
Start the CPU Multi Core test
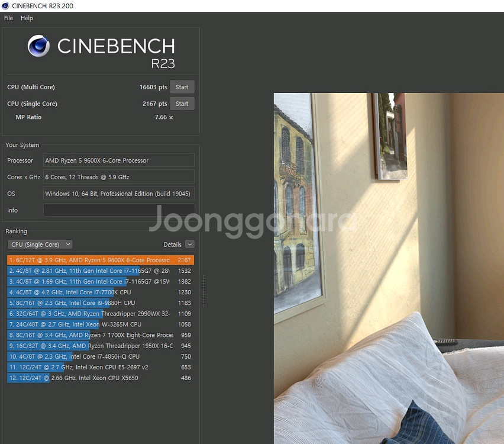tap(182, 87)
